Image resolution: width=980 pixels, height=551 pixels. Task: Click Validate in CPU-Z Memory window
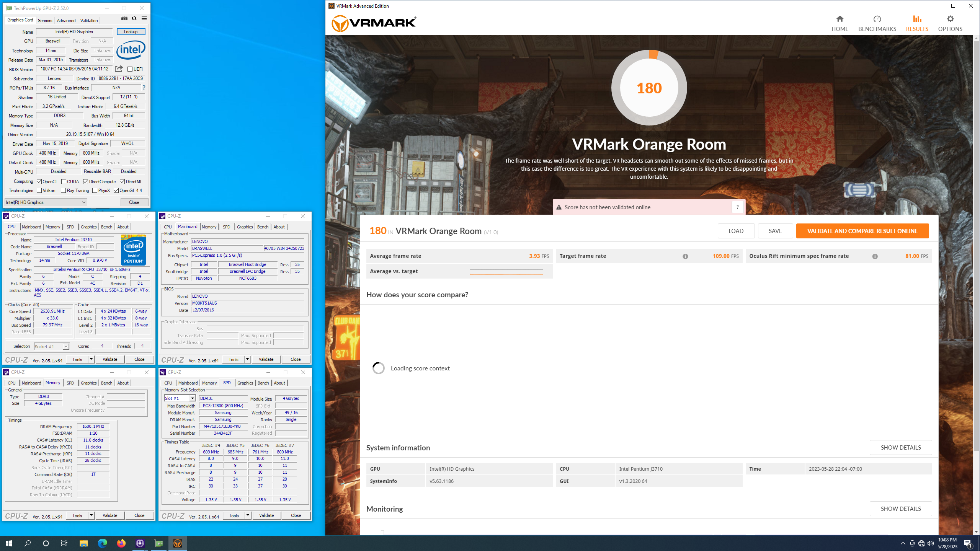(110, 515)
